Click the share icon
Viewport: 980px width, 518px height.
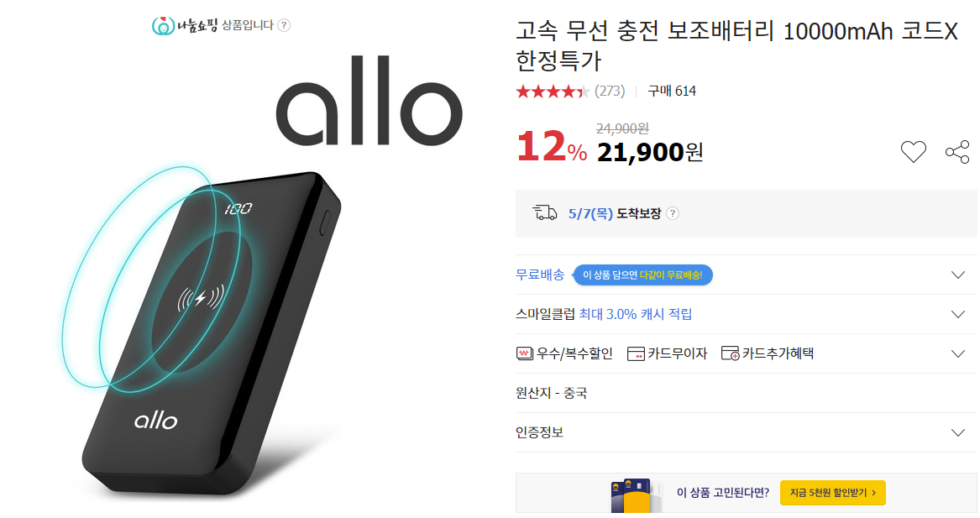[956, 152]
